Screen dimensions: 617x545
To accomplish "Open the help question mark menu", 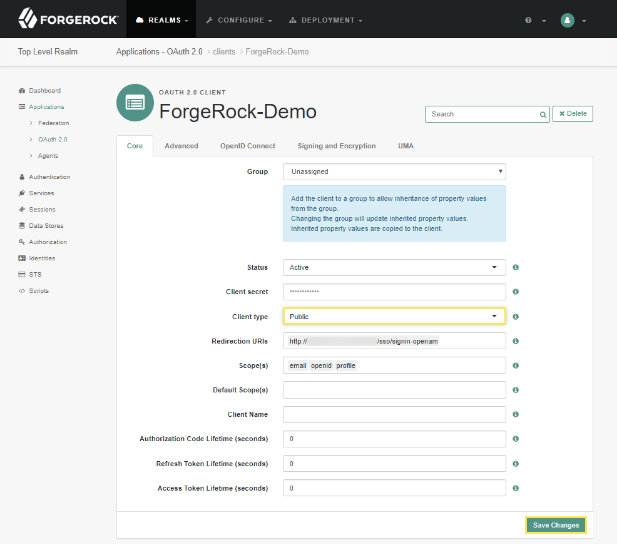I will coord(529,20).
